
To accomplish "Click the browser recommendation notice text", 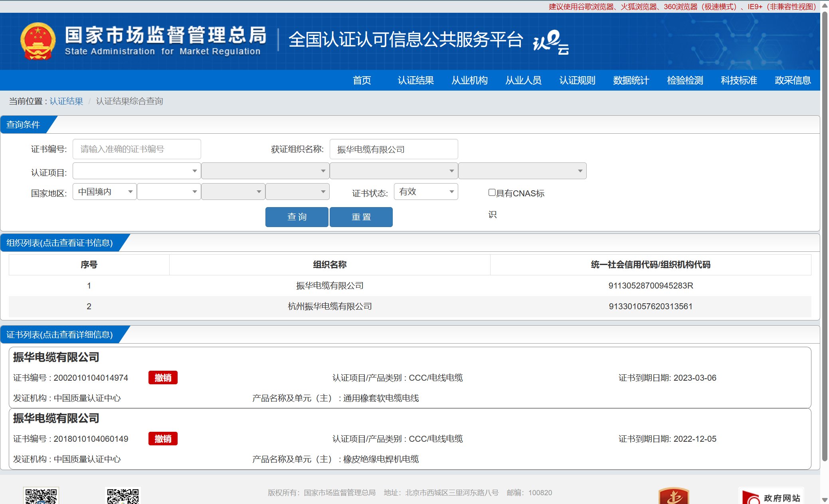I will (x=682, y=7).
